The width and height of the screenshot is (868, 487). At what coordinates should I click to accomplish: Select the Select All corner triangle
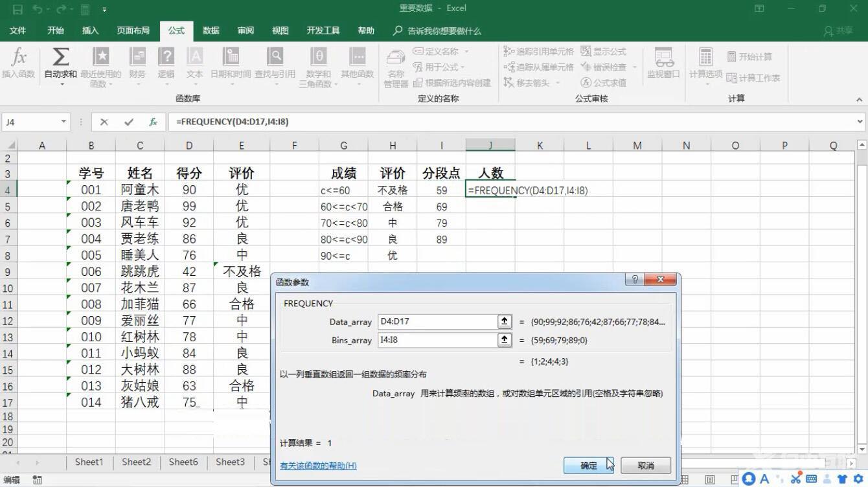(10, 145)
